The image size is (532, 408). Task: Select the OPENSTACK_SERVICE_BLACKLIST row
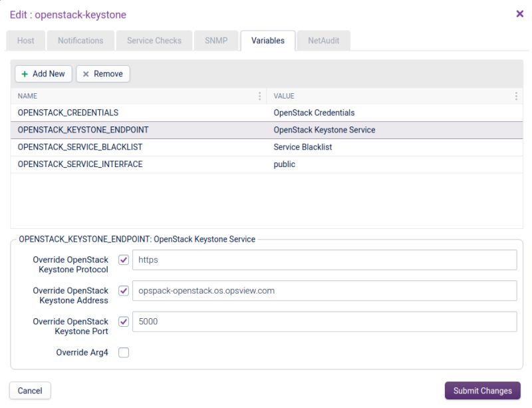click(x=133, y=147)
